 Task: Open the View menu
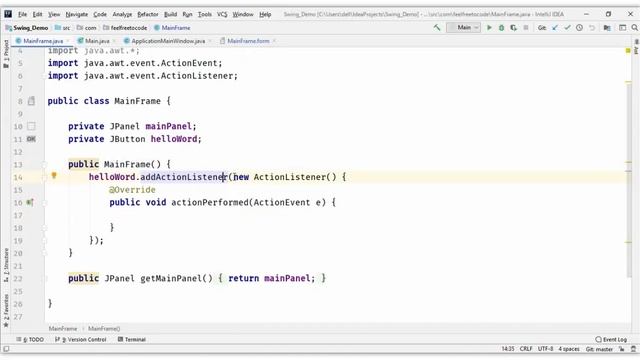tap(54, 14)
